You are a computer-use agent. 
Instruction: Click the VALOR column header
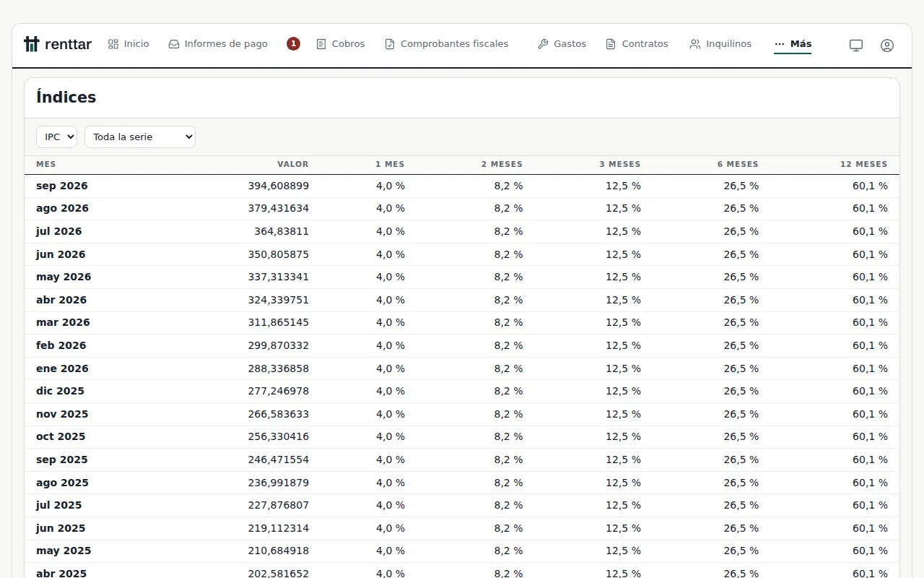293,164
